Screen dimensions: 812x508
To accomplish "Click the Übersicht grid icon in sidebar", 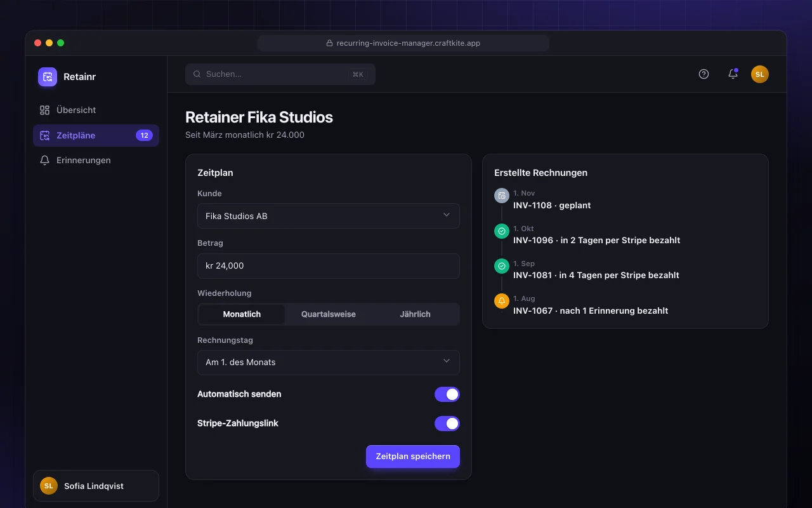I will pos(44,110).
